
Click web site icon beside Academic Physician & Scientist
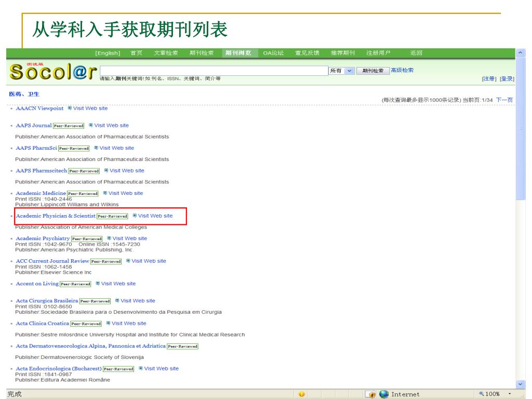click(135, 216)
